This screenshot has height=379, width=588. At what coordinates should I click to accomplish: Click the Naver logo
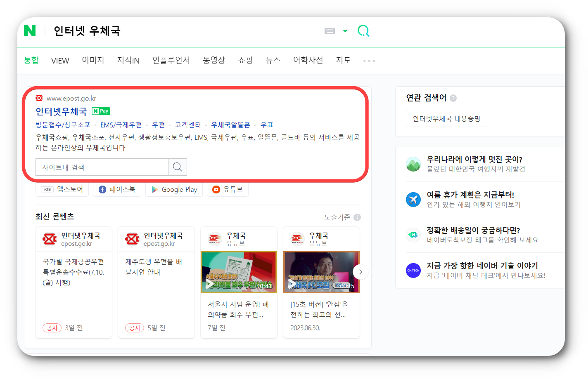coord(29,31)
